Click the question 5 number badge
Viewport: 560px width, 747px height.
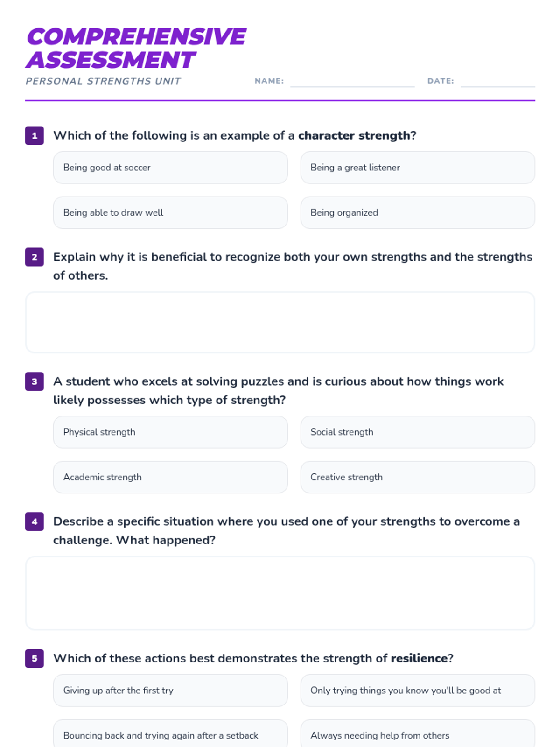tap(35, 658)
